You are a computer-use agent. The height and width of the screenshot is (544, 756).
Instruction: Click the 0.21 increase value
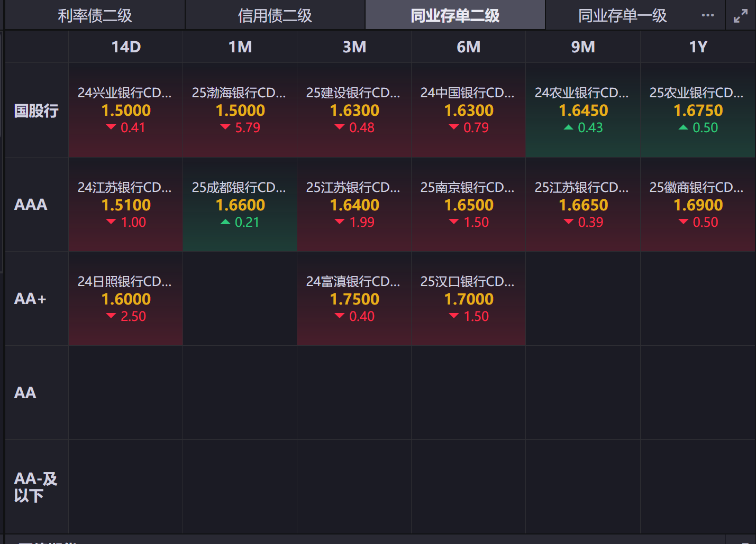click(247, 222)
